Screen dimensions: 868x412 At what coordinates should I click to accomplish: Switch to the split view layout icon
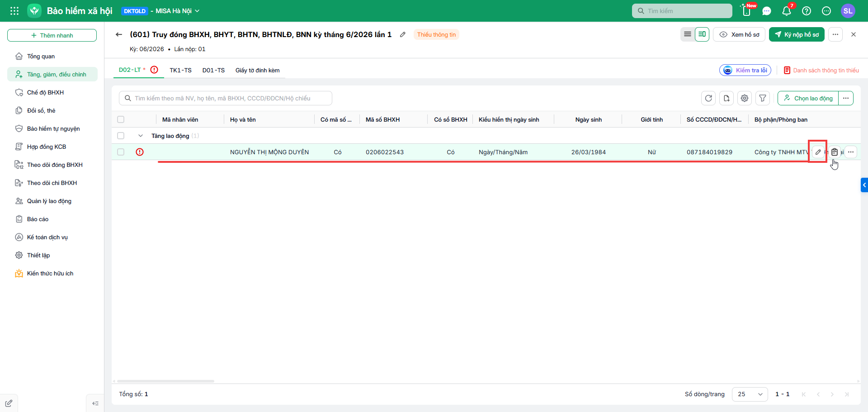click(x=702, y=34)
